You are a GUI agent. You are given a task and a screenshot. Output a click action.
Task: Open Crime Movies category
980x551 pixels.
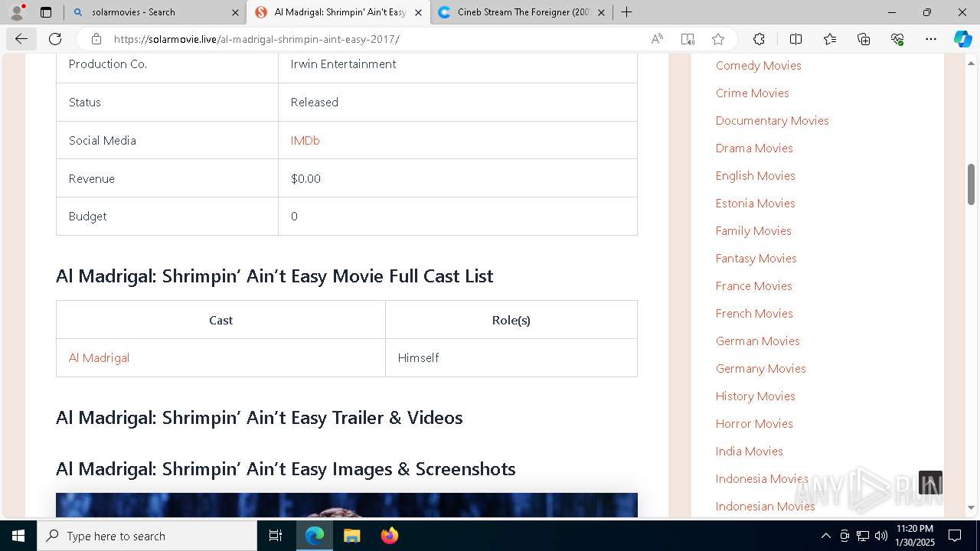point(752,93)
